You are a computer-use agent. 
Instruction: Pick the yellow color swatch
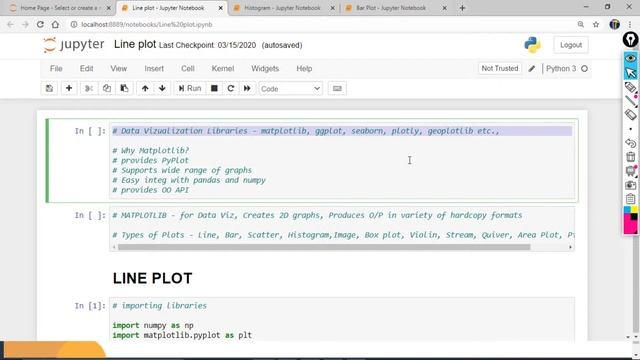[x=634, y=210]
